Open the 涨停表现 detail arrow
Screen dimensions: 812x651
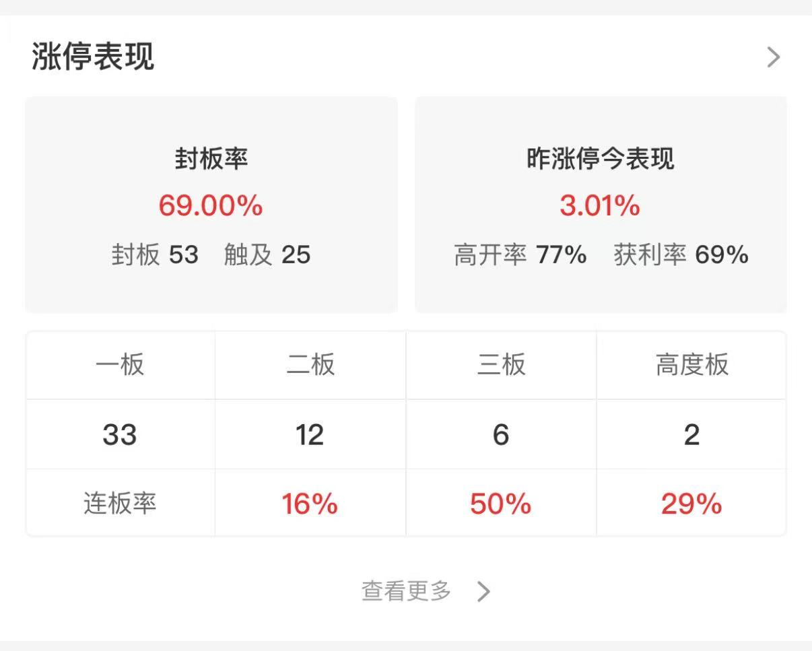point(773,57)
